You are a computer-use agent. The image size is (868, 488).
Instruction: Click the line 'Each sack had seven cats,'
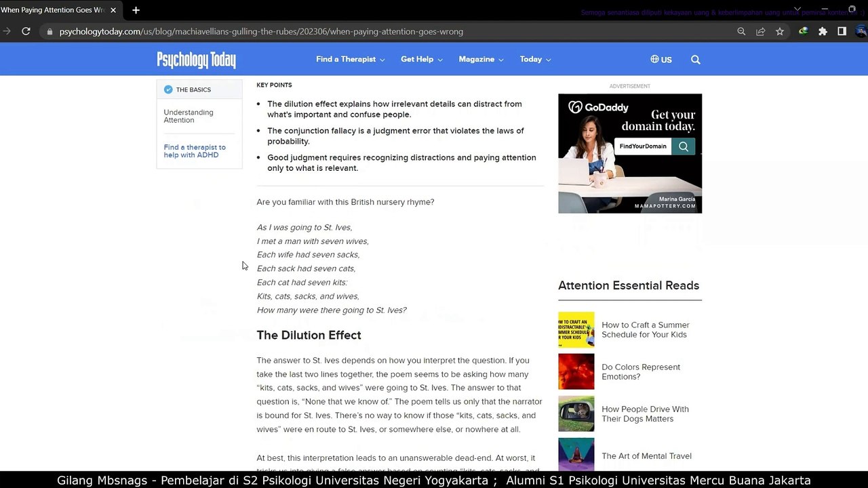pos(306,268)
